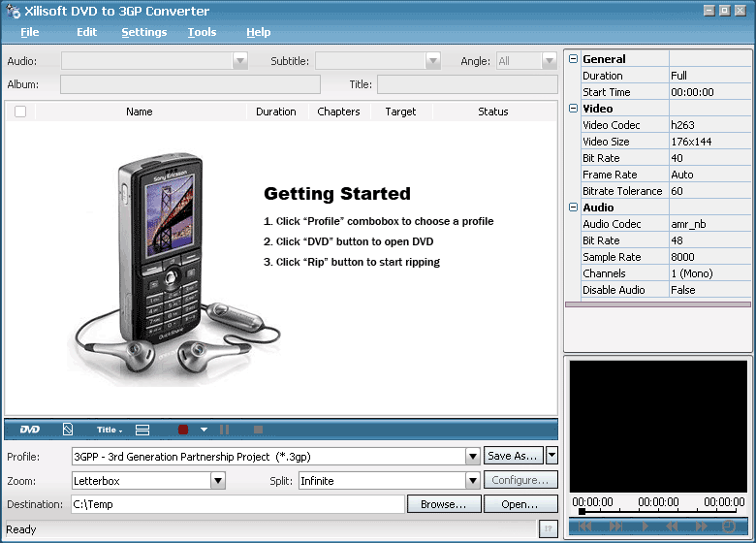
Task: Open the arrow menu next to Rip button
Action: point(204,430)
